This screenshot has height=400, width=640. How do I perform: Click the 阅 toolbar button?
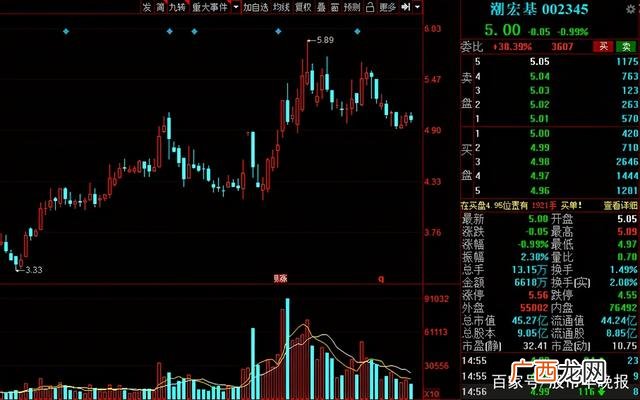coord(160,7)
